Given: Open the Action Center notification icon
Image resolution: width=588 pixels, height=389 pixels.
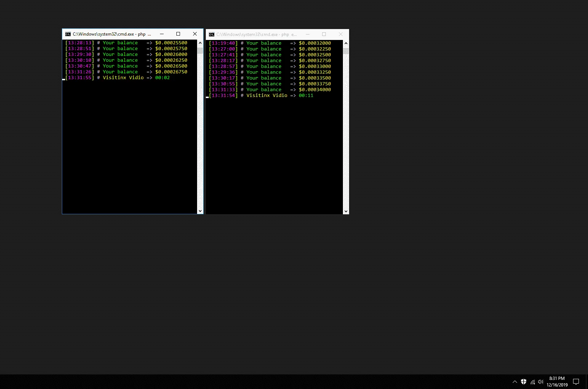Looking at the screenshot, I should pos(576,382).
